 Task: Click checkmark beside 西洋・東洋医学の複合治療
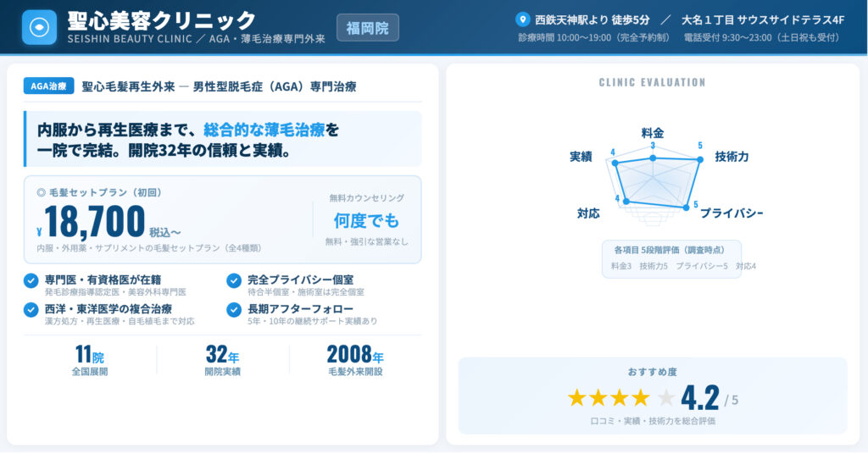[31, 309]
